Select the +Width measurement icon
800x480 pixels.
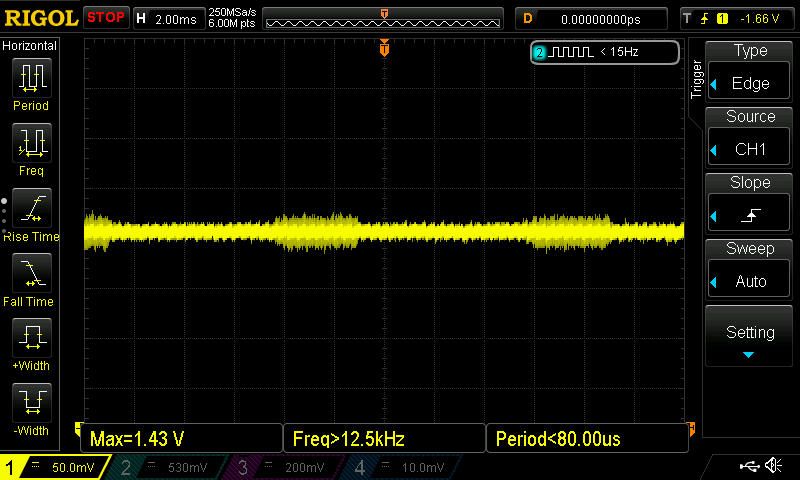pyautogui.click(x=31, y=344)
